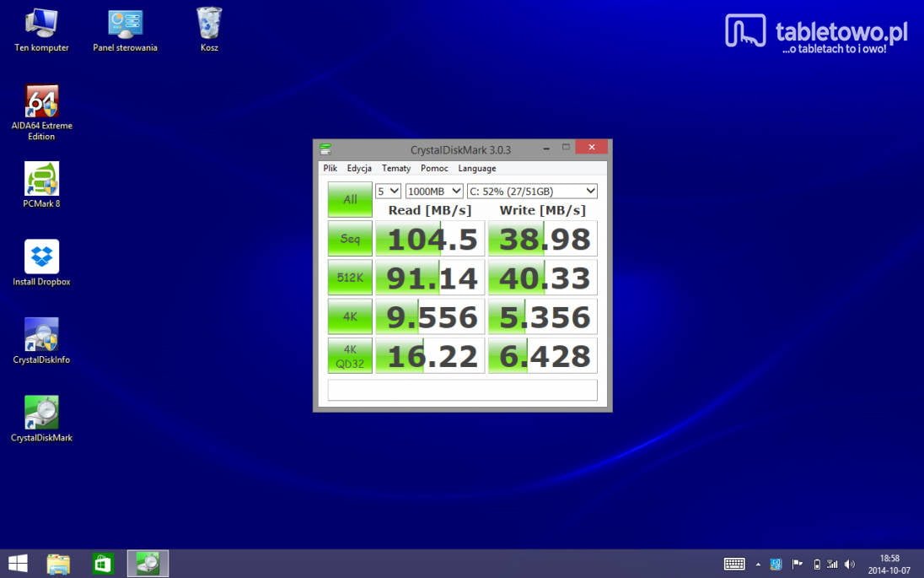This screenshot has height=578, width=924.
Task: Click the tray icon left of the flag
Action: (x=776, y=564)
